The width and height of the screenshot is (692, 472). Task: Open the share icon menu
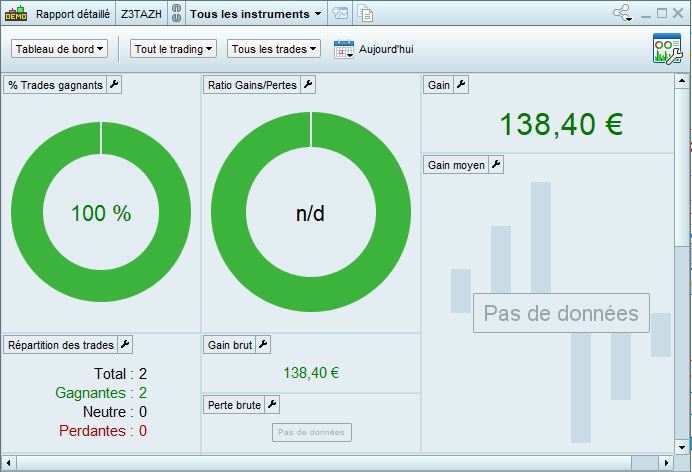point(623,13)
